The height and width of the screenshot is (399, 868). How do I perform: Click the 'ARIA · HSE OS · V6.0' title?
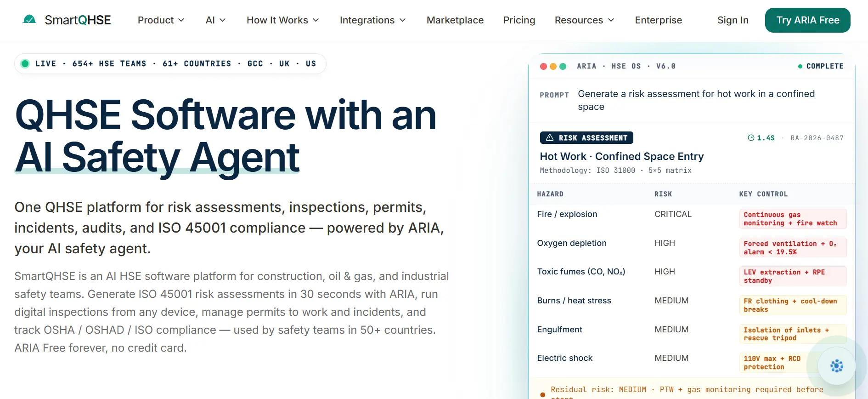click(x=626, y=66)
